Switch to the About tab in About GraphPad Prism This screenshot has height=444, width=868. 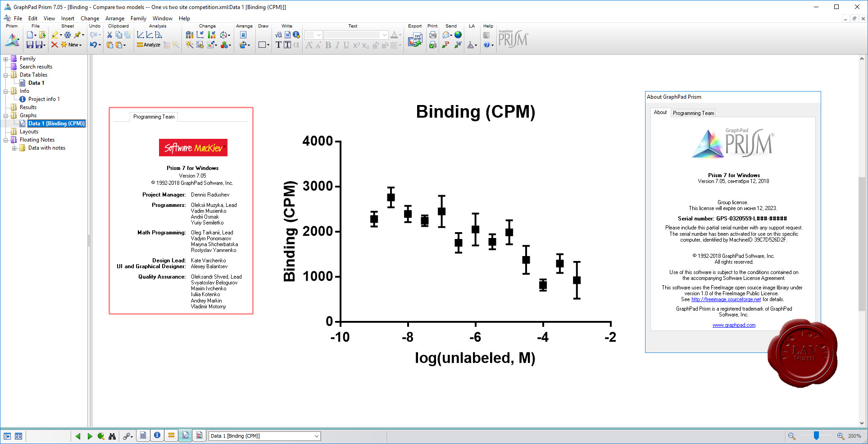pyautogui.click(x=660, y=113)
